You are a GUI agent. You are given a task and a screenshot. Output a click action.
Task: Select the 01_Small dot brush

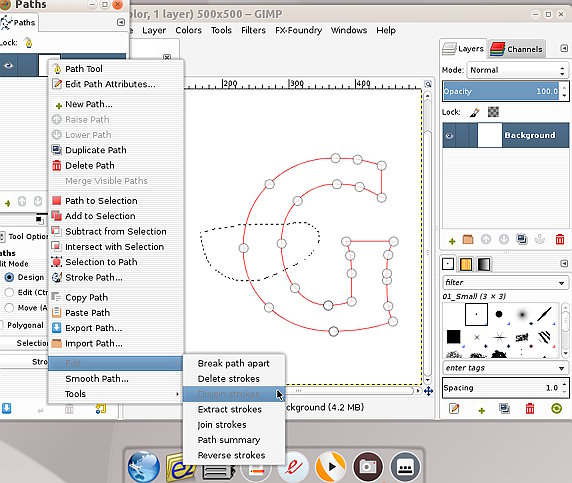pyautogui.click(x=476, y=314)
